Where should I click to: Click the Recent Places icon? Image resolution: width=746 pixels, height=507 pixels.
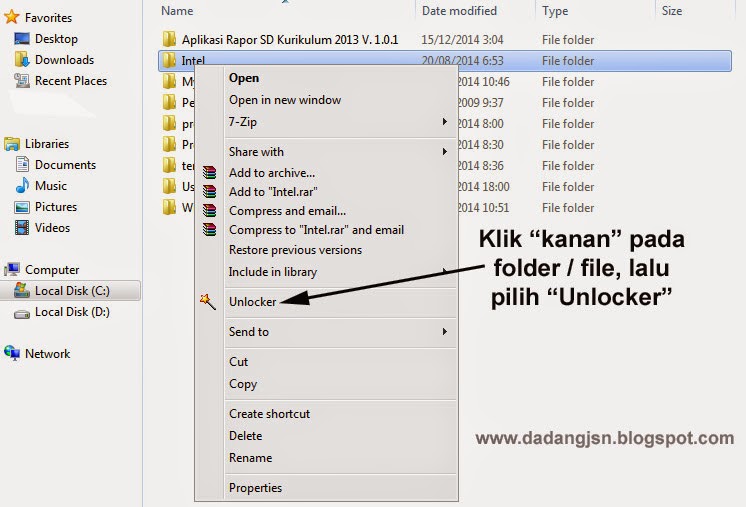click(x=22, y=80)
